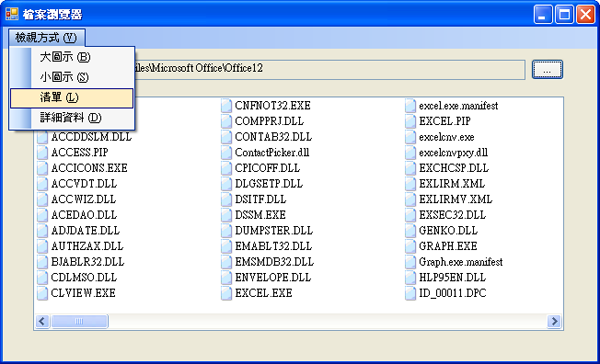The height and width of the screenshot is (364, 600).
Task: Click the file icon for ACCESS.PIP
Action: pos(42,152)
